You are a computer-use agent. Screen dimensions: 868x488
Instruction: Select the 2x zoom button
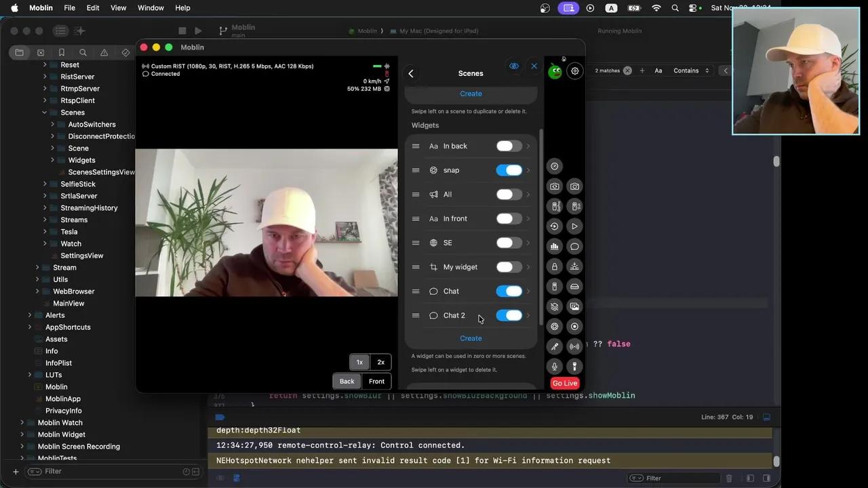(381, 362)
